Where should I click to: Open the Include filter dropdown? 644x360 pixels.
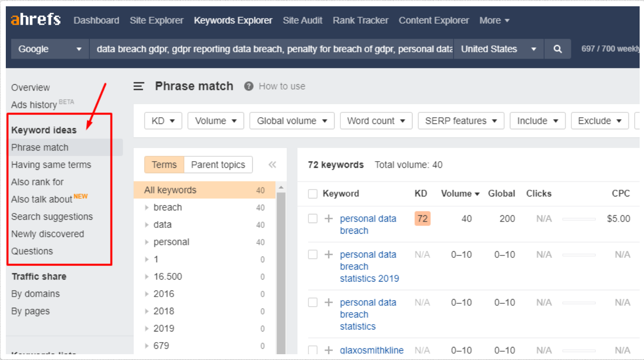(x=537, y=121)
